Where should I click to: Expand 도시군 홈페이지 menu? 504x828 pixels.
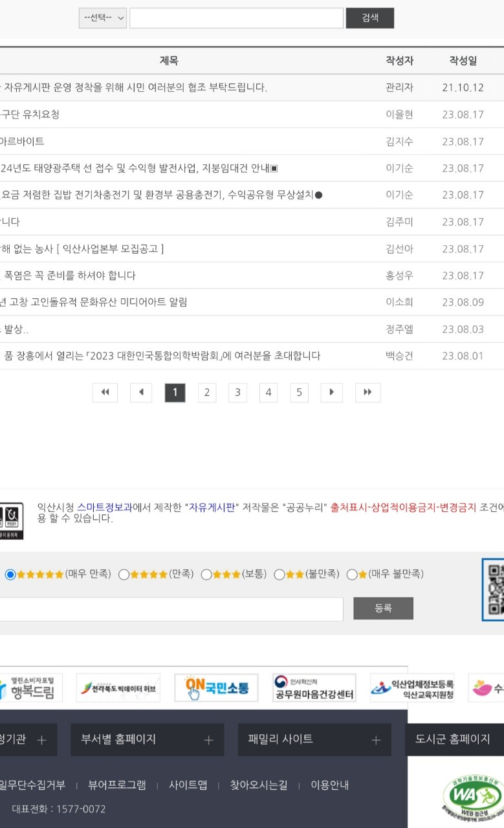(x=454, y=739)
